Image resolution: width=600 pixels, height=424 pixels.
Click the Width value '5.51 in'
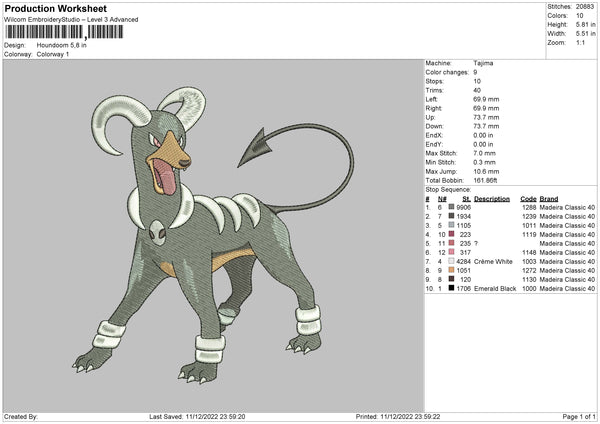pyautogui.click(x=585, y=34)
